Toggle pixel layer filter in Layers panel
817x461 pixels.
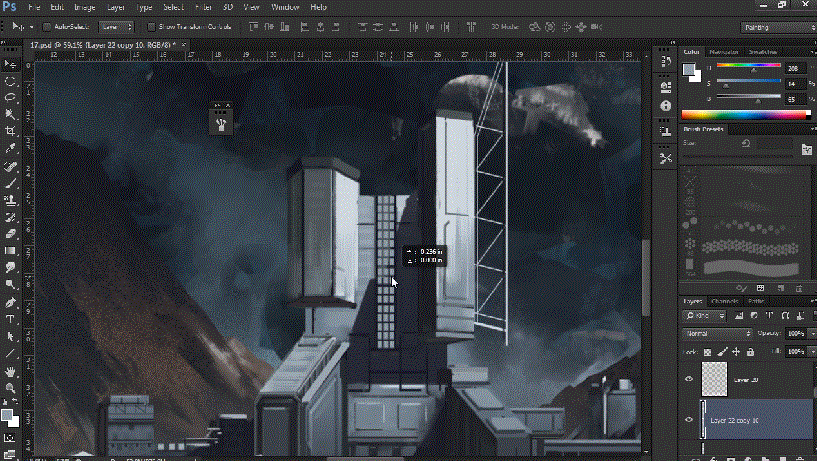pos(739,316)
